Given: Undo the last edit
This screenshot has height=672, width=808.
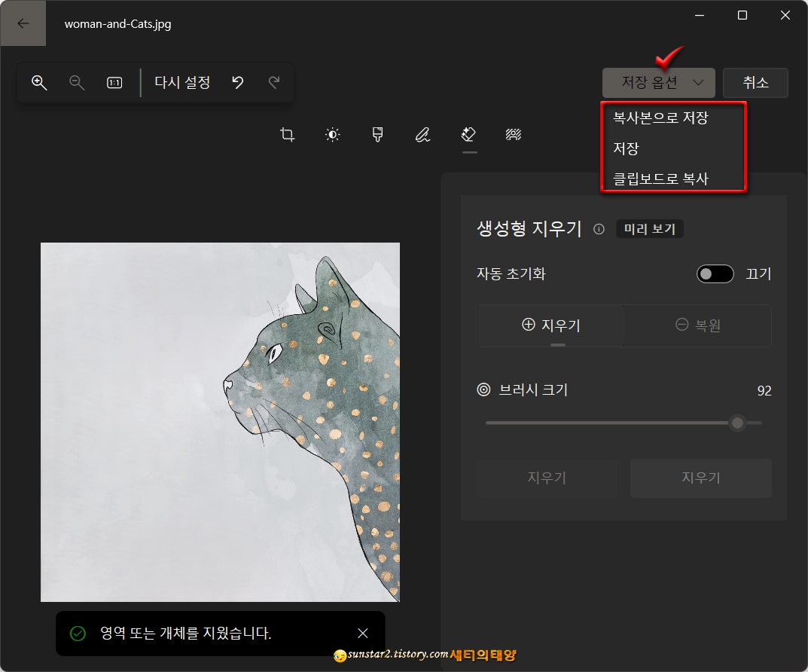Looking at the screenshot, I should point(237,82).
